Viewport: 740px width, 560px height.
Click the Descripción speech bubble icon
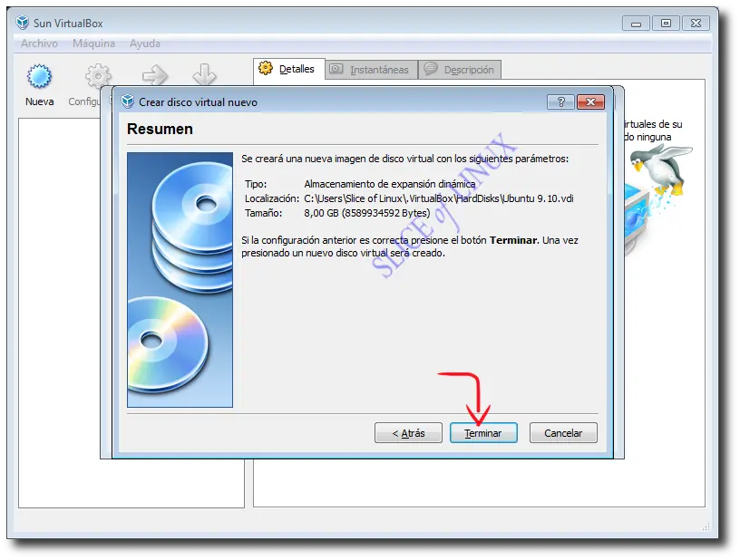pyautogui.click(x=431, y=69)
